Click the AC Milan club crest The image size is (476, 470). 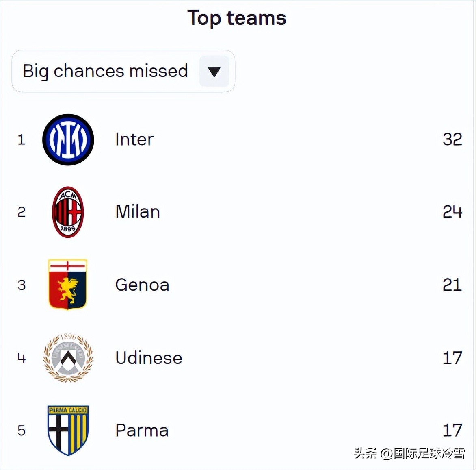pyautogui.click(x=68, y=212)
